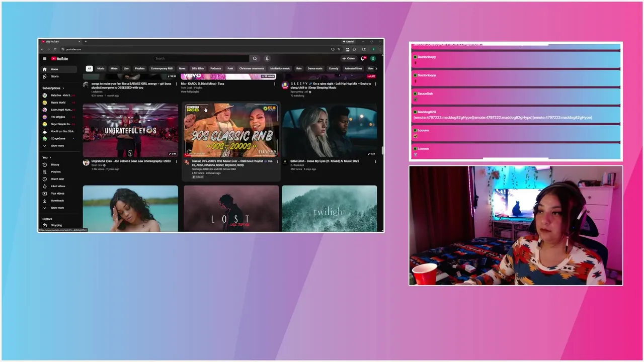Screen dimensions: 644x362
Task: Click the Create button
Action: [349, 59]
